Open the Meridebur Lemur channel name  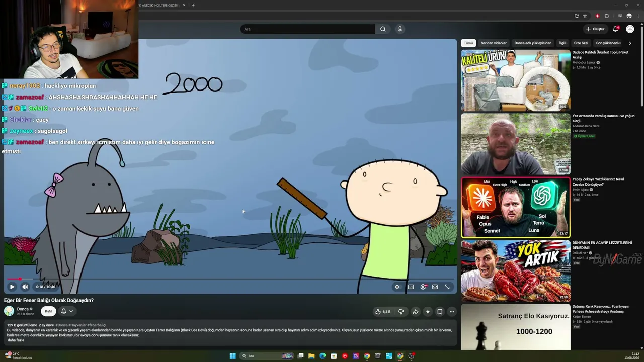[584, 63]
